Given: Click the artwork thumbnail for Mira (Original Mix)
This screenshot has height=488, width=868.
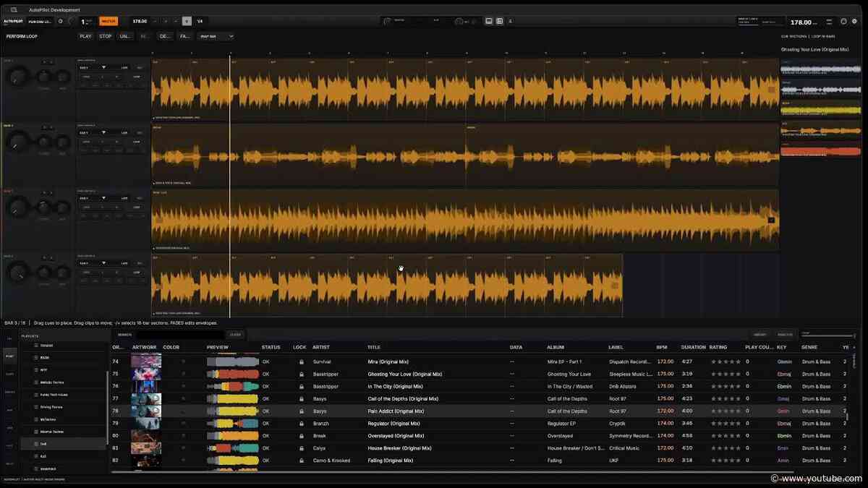Looking at the screenshot, I should coord(146,361).
